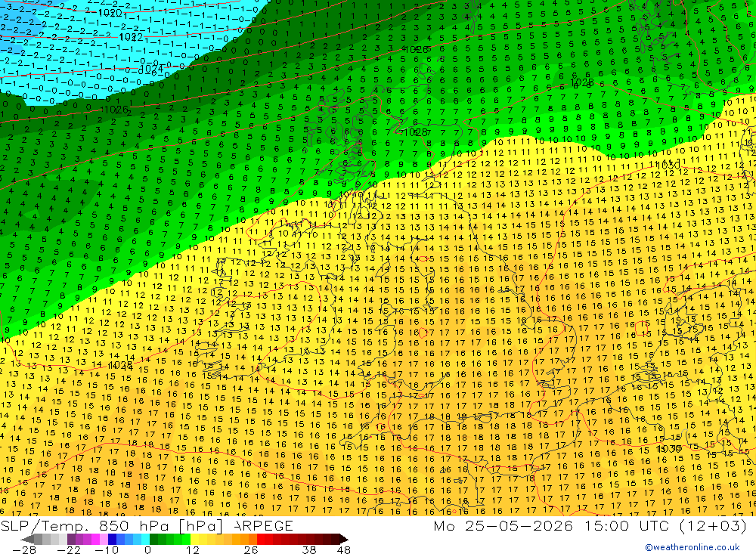The height and width of the screenshot is (554, 756).
Task: Click the 38 legend scale value
Action: coord(309,549)
